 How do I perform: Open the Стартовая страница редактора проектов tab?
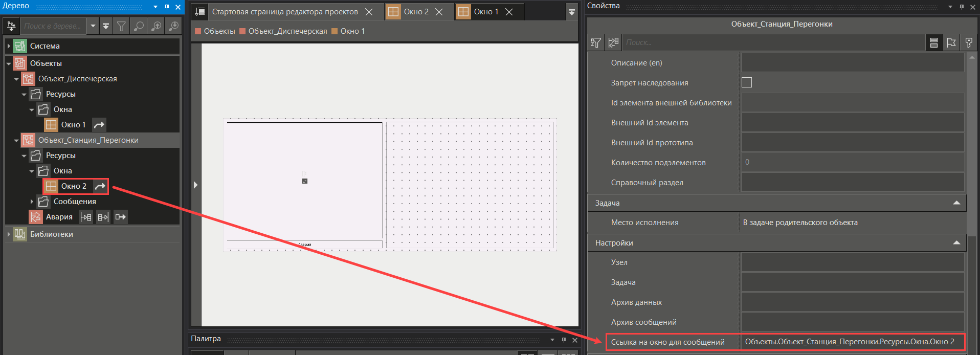pyautogui.click(x=284, y=12)
